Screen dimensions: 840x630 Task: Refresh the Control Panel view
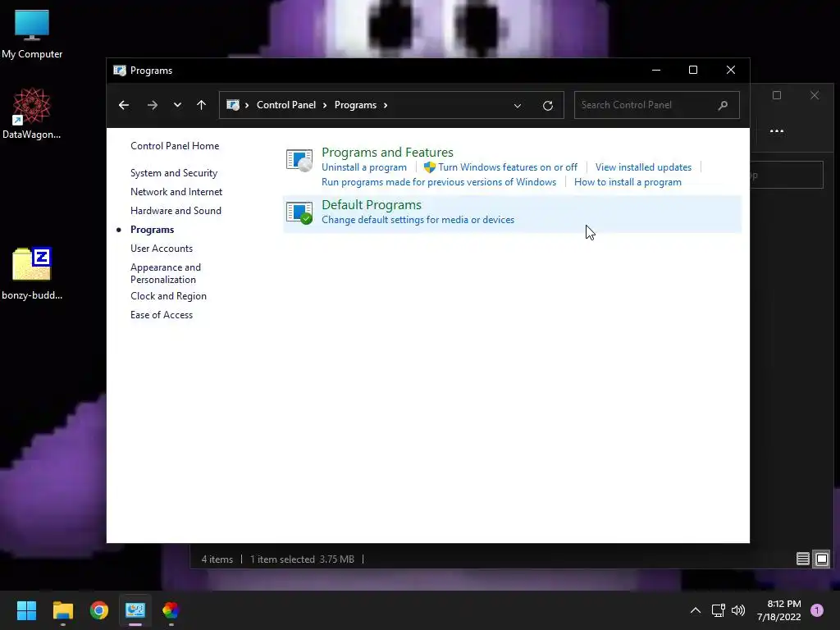pyautogui.click(x=547, y=106)
